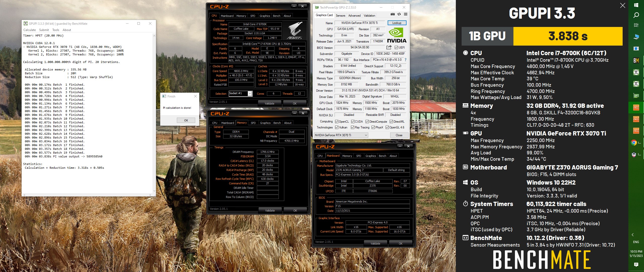This screenshot has height=272, width=644.
Task: Toggle the PhysX checkbox
Action: (373, 127)
